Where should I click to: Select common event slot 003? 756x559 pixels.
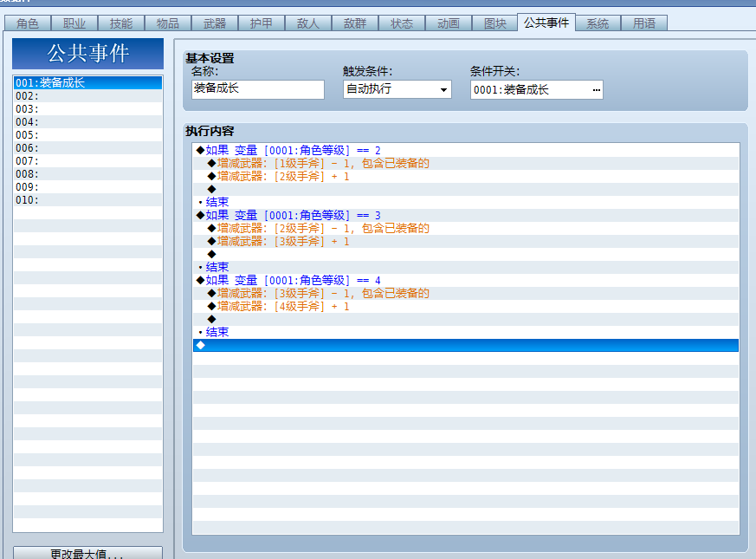point(87,108)
